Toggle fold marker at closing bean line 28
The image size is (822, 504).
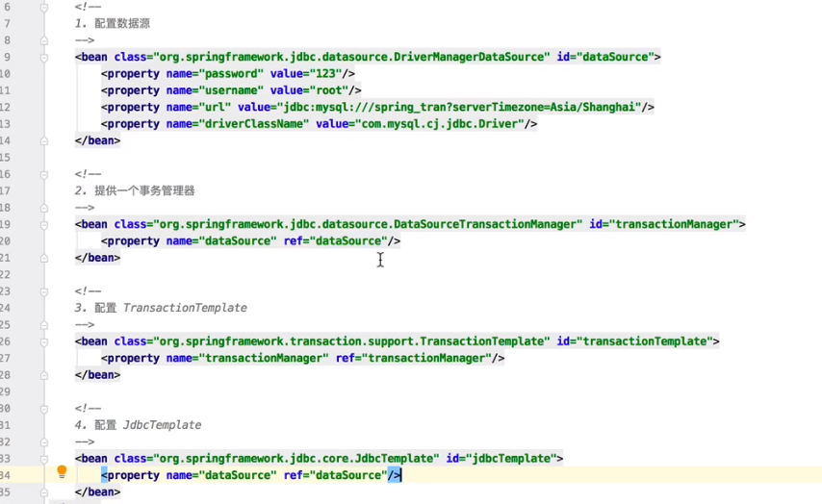pyautogui.click(x=44, y=375)
